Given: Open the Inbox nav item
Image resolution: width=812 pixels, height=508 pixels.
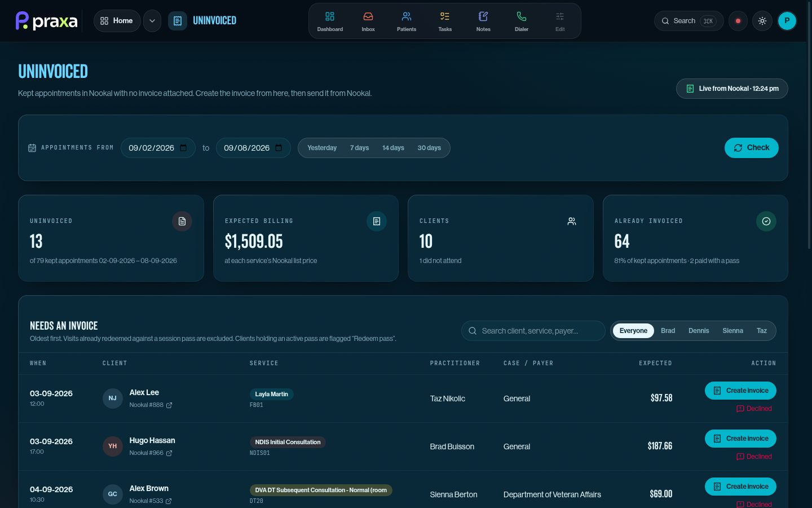Looking at the screenshot, I should pyautogui.click(x=368, y=21).
